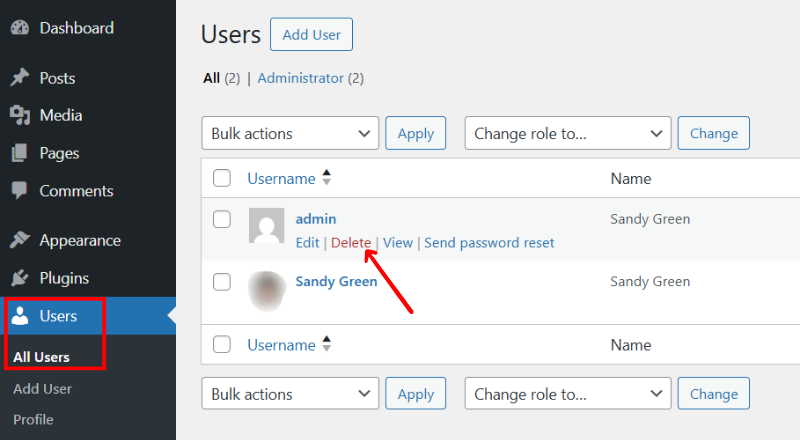Screen dimensions: 800x440
Task: Click the Dashboard gauge icon
Action: pyautogui.click(x=20, y=28)
